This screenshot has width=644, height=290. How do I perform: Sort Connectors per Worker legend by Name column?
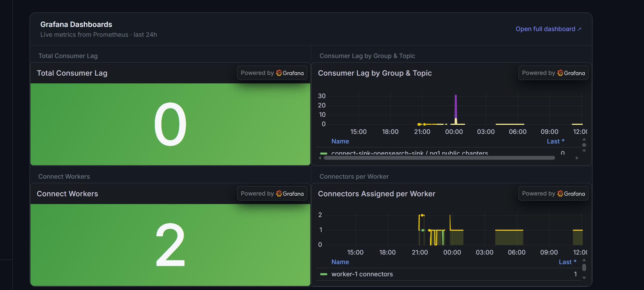tap(340, 262)
